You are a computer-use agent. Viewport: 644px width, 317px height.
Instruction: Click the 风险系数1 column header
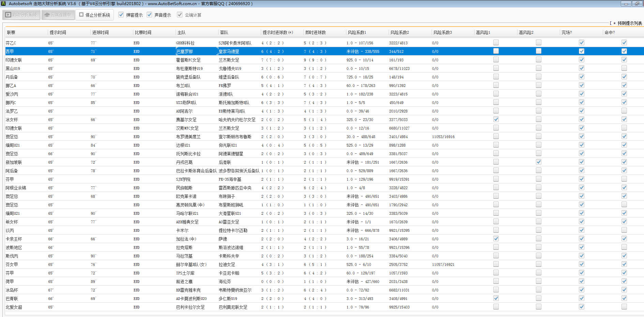coord(357,33)
